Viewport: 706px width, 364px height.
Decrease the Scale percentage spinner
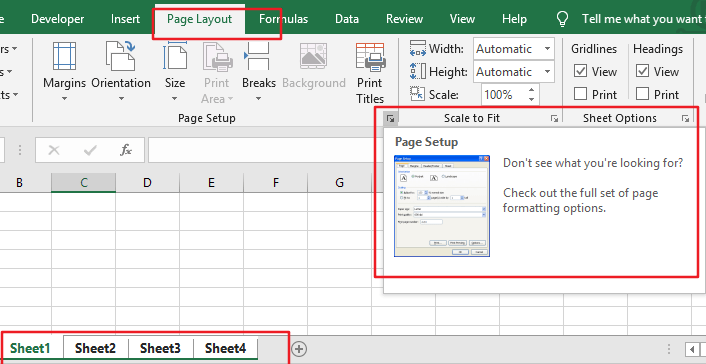tap(532, 99)
